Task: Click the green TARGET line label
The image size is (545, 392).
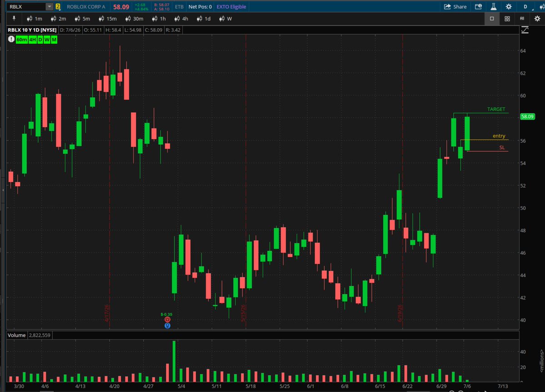Action: coord(496,109)
